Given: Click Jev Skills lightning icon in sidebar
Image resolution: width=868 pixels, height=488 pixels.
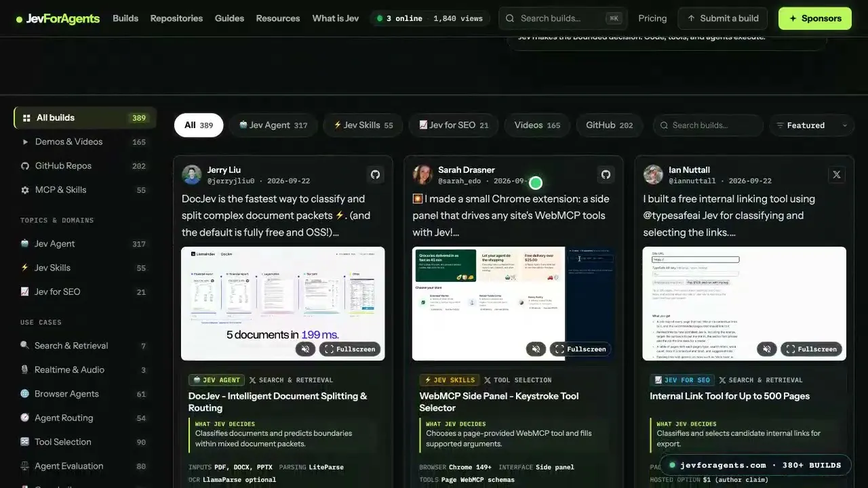Looking at the screenshot, I should click(x=25, y=268).
